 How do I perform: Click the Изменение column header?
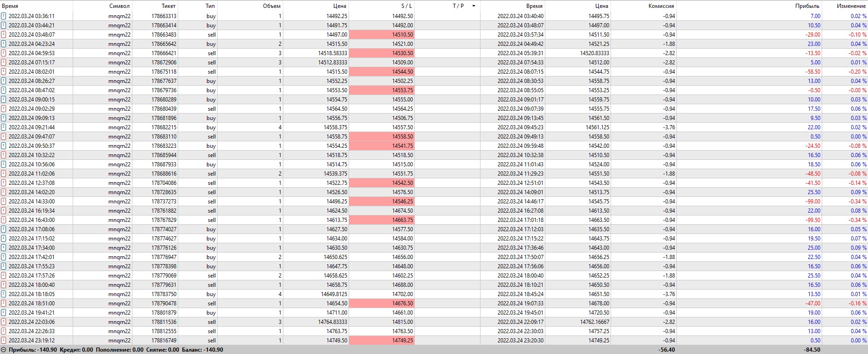(x=851, y=6)
